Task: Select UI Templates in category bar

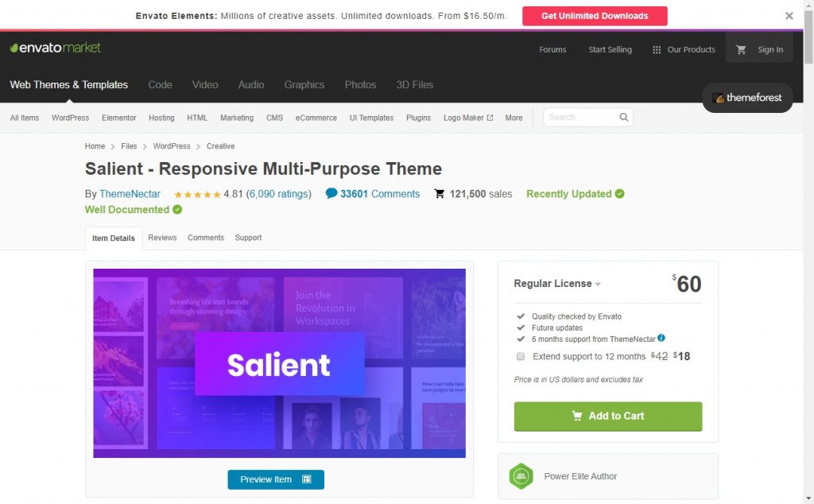Action: pyautogui.click(x=371, y=118)
